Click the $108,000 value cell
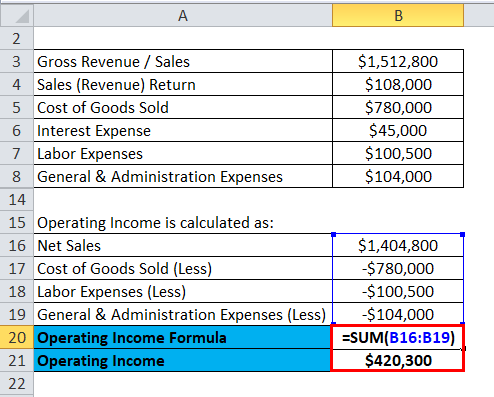 click(398, 84)
